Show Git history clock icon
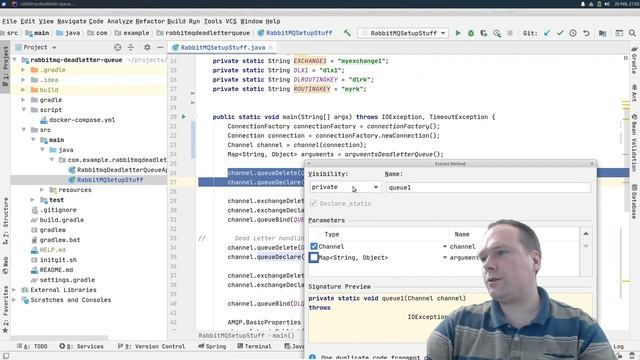The image size is (640, 360). 573,33
